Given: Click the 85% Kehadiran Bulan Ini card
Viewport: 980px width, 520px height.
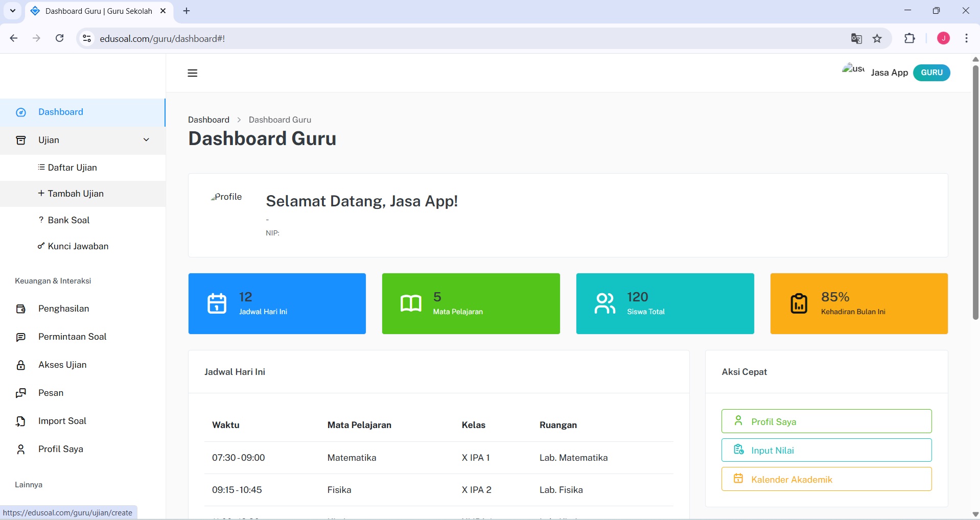Looking at the screenshot, I should pos(859,303).
